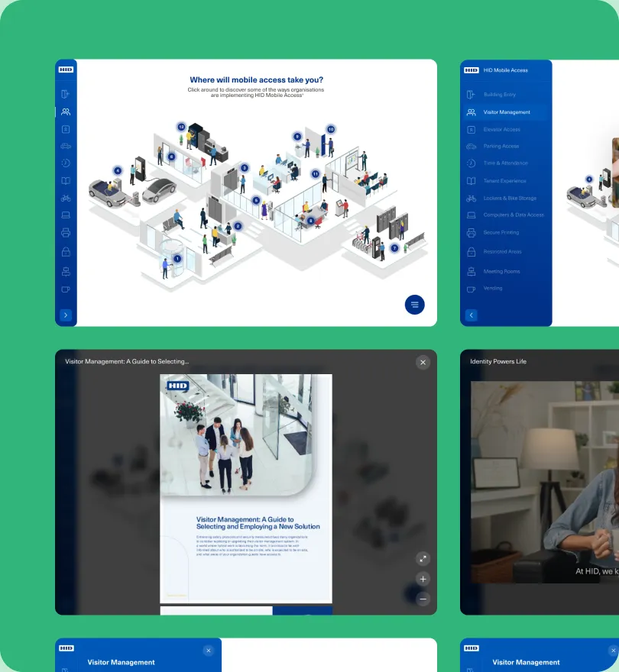Click hotspot 12 at the vending machine
This screenshot has width=619, height=672.
(x=181, y=127)
